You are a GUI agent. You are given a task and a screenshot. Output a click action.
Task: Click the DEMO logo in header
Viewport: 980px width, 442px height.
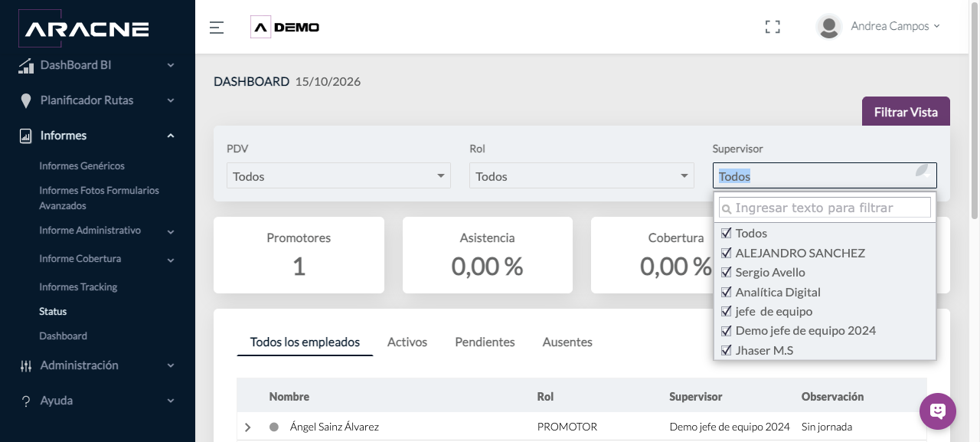pyautogui.click(x=285, y=28)
